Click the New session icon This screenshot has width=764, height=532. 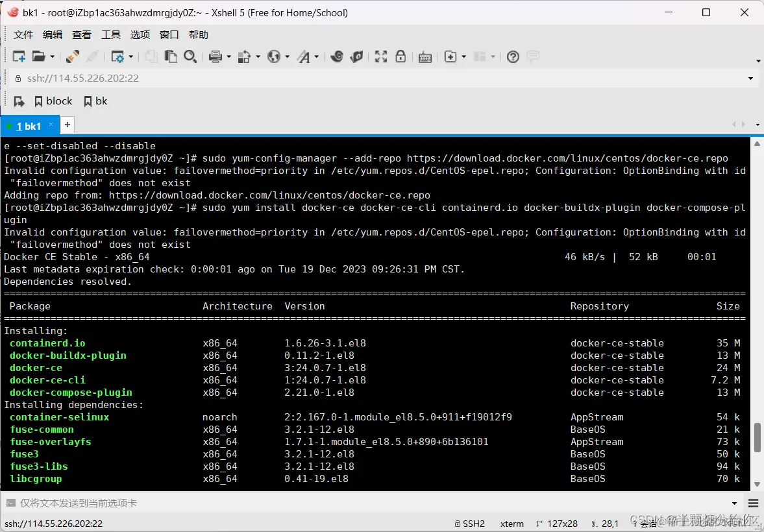19,56
